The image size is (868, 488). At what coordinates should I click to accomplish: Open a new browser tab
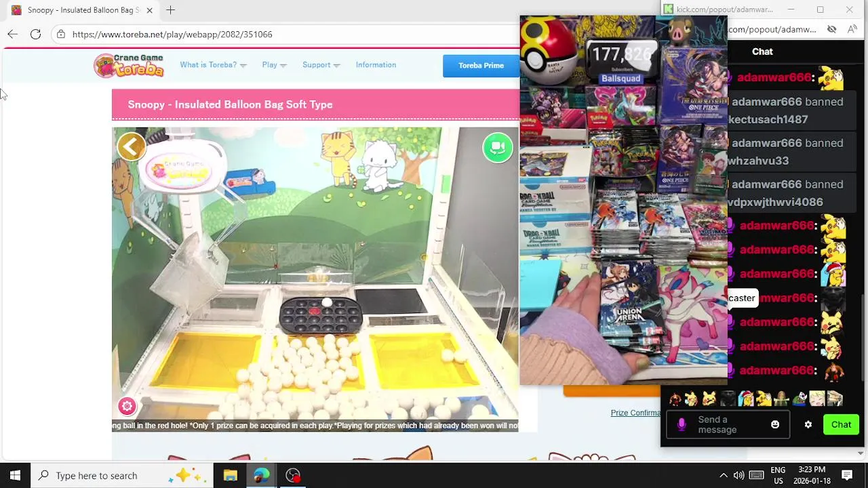[170, 10]
